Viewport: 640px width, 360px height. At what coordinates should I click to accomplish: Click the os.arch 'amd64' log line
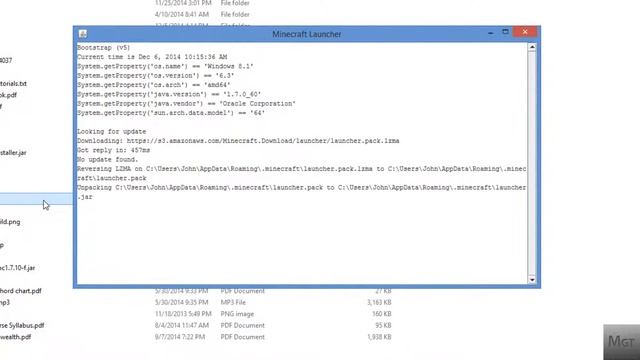[154, 85]
